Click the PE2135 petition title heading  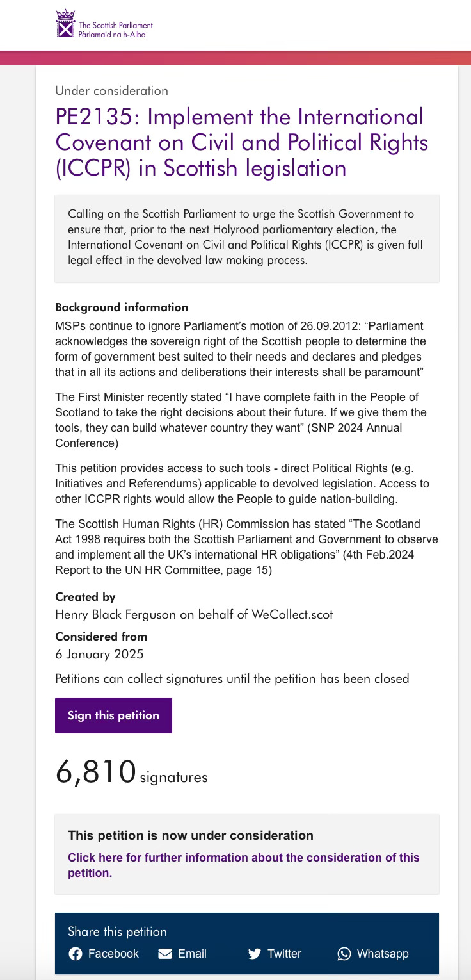pyautogui.click(x=242, y=142)
